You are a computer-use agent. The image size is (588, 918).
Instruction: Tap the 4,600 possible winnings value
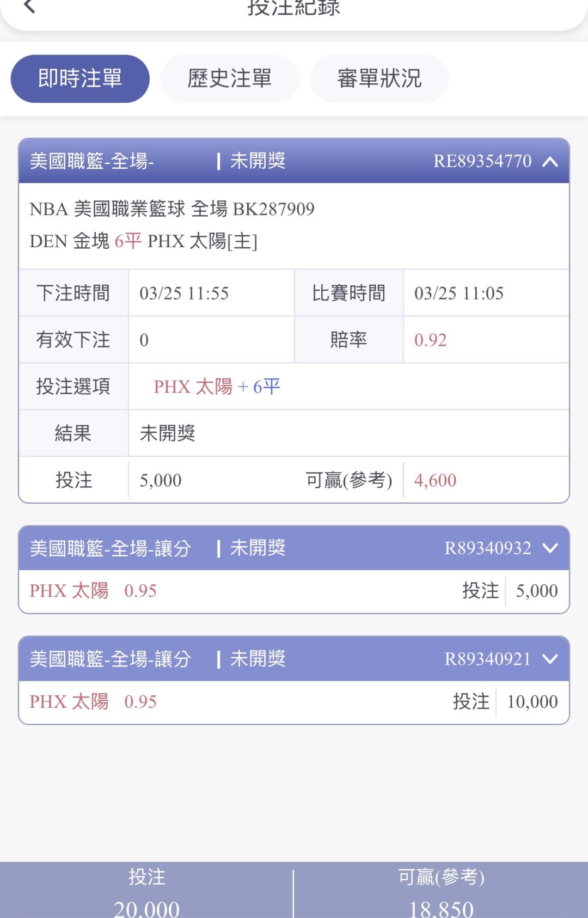[x=435, y=480]
